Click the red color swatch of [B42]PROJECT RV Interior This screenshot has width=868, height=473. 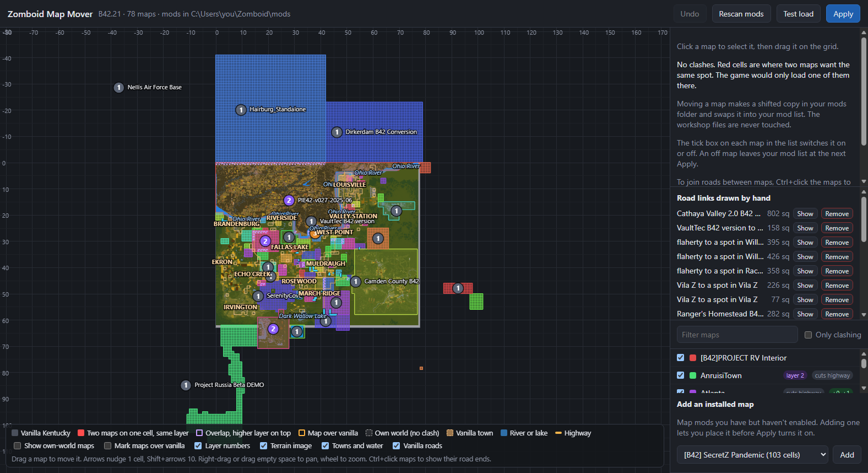693,358
